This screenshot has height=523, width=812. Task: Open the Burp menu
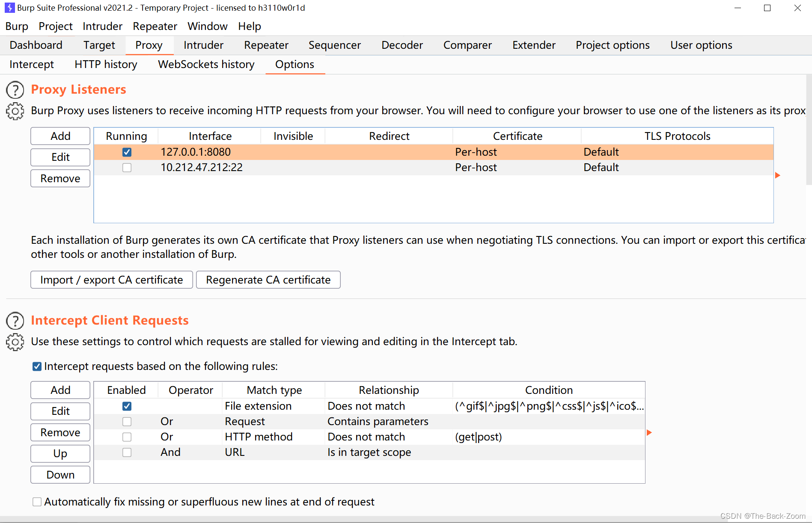pos(17,27)
